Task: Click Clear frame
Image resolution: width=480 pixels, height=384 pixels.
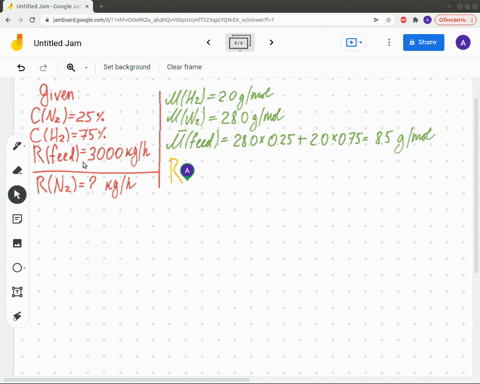Action: (x=184, y=67)
